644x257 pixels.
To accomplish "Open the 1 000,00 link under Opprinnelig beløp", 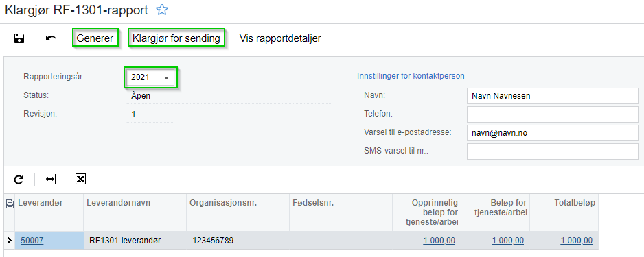I will (439, 241).
